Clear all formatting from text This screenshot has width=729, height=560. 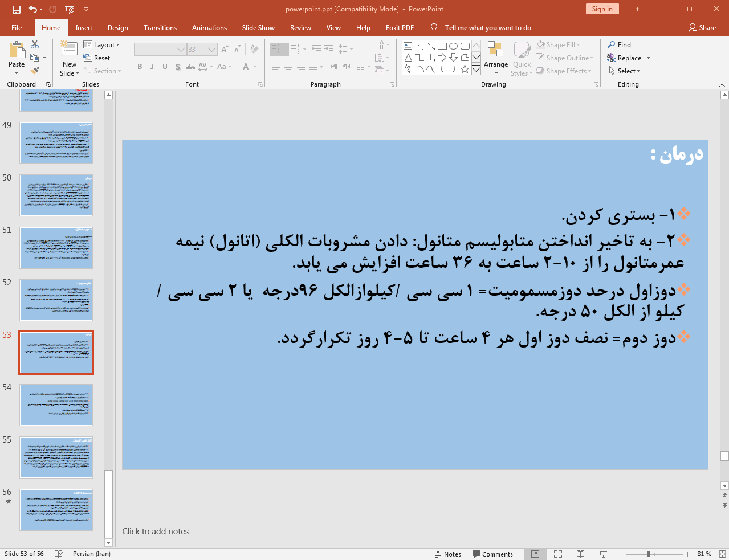[x=254, y=50]
